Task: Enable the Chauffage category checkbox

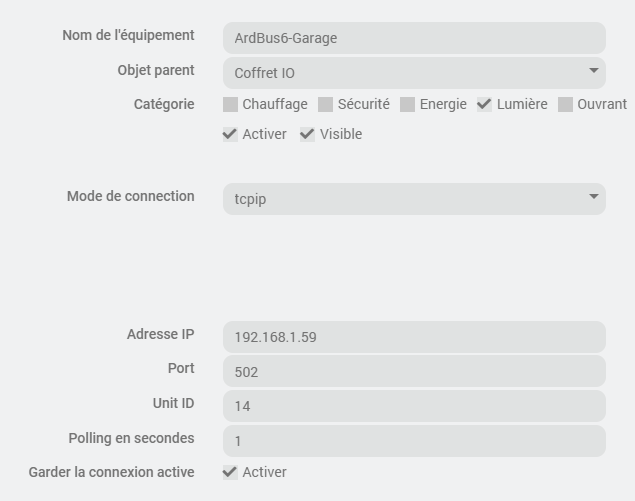Action: coord(231,104)
